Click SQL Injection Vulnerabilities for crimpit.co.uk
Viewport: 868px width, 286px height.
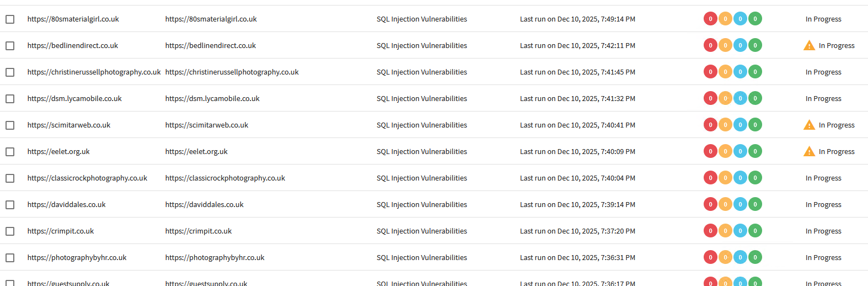pos(421,231)
